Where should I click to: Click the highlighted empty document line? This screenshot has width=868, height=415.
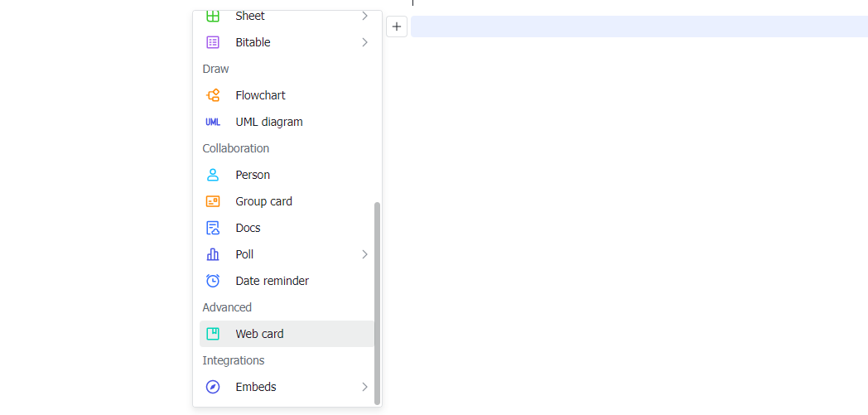638,27
